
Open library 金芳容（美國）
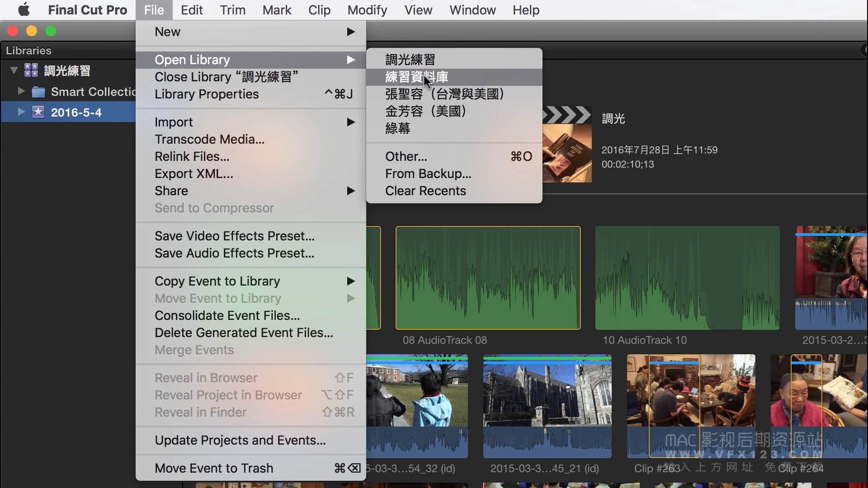[454, 111]
